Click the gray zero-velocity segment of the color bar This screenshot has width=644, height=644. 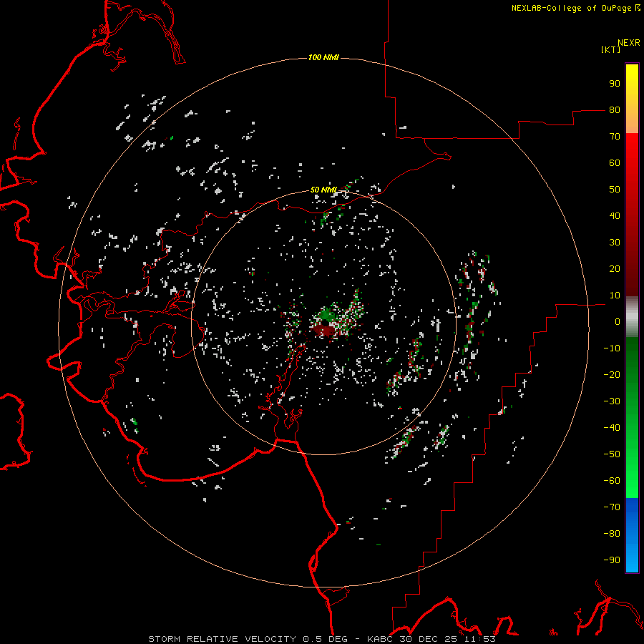pyautogui.click(x=632, y=317)
